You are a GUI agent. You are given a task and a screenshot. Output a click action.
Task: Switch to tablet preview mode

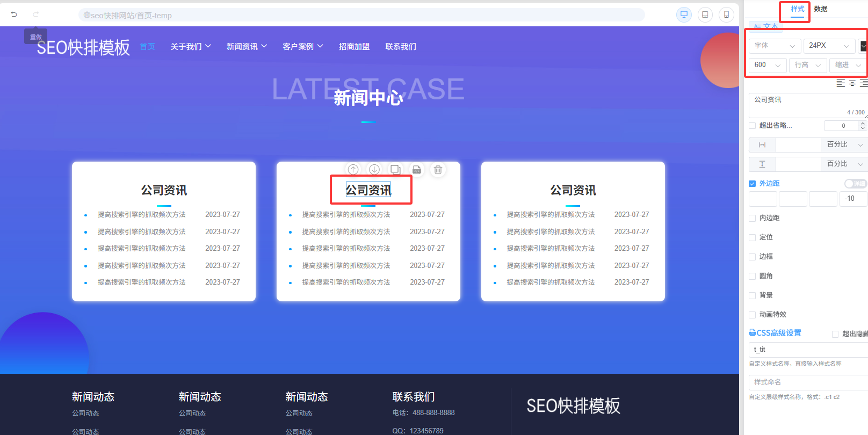pyautogui.click(x=705, y=15)
